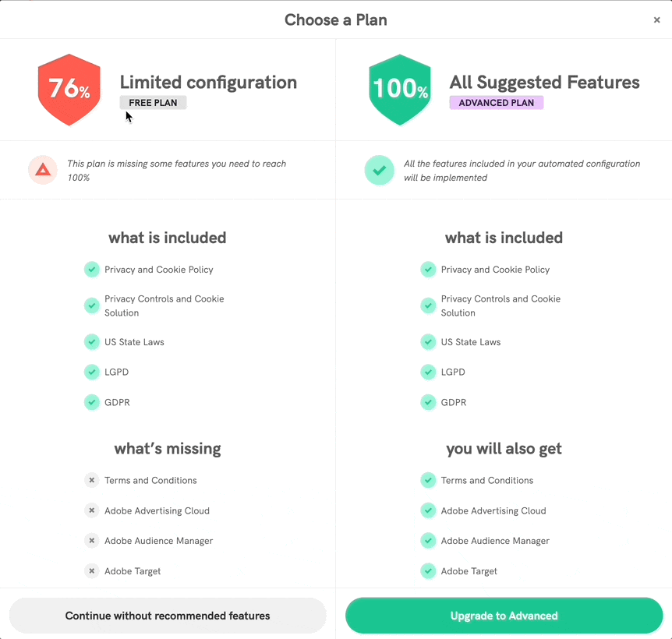Viewport: 672px width, 639px height.
Task: Click the red warning triangle icon
Action: coord(43,170)
